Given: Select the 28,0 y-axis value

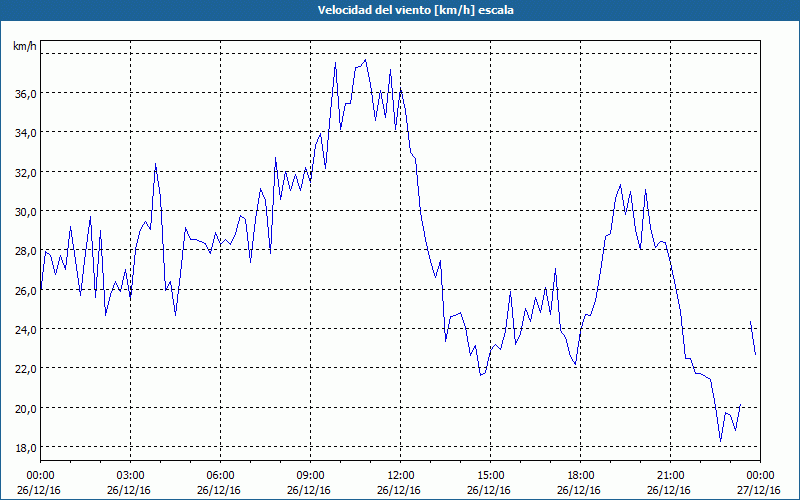Looking at the screenshot, I should point(26,251).
